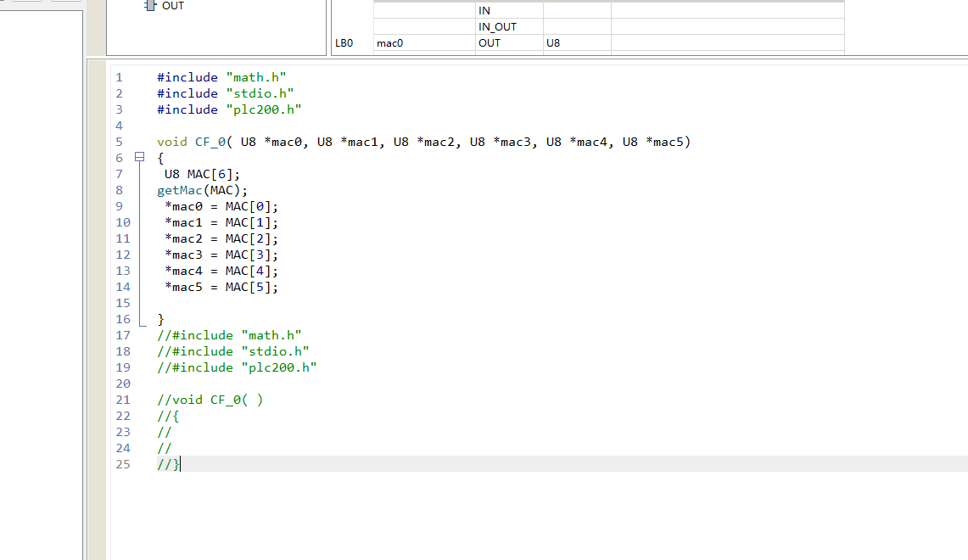Select the mac0 variable name cell
Viewport: 968px width, 560px height.
pos(425,43)
